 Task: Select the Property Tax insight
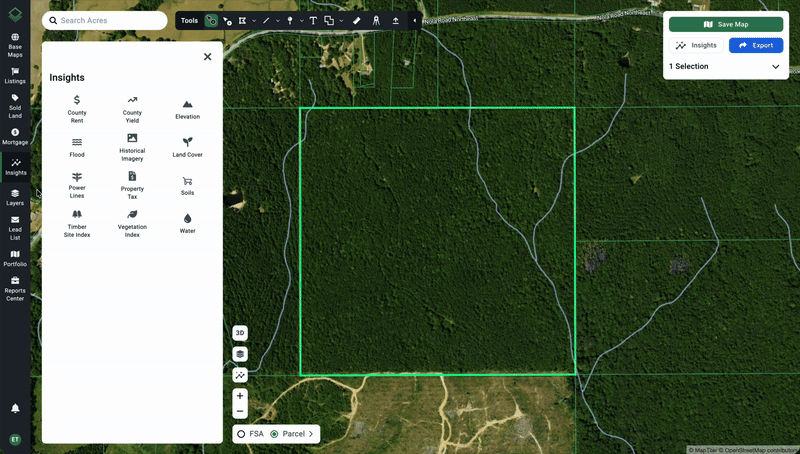coord(132,185)
